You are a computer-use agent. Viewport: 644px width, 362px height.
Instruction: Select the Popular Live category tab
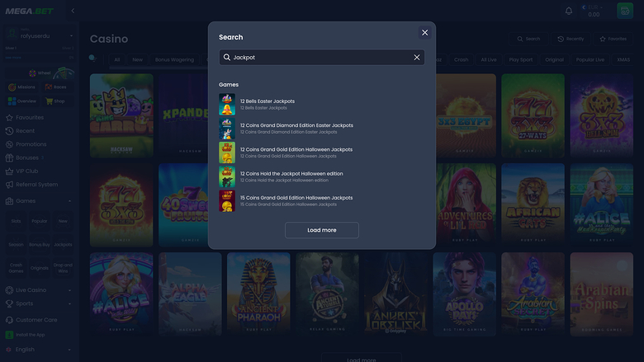pyautogui.click(x=590, y=59)
